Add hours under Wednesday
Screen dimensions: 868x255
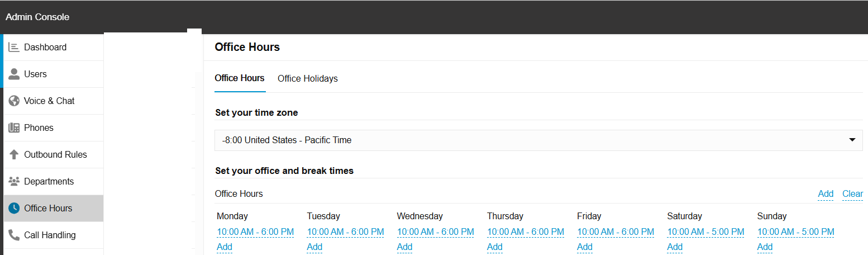404,247
